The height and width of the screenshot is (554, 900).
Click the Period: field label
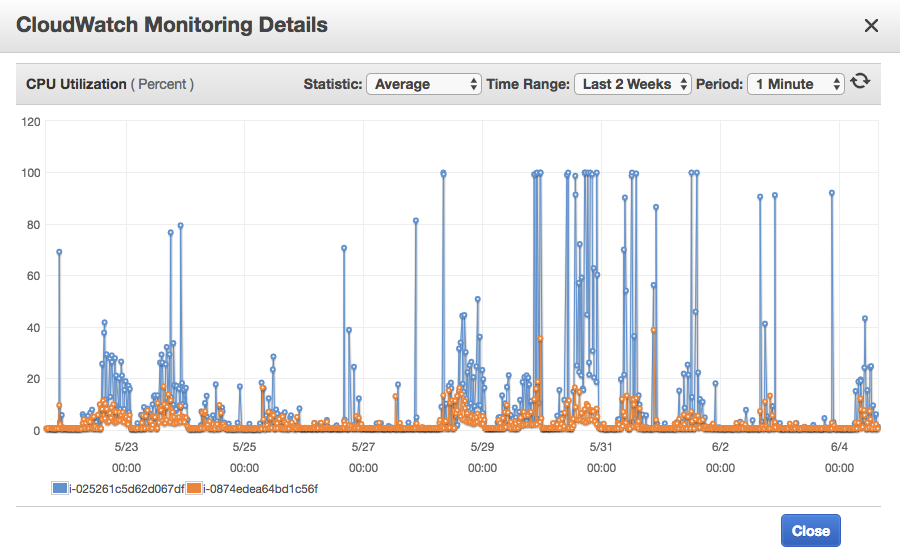click(x=719, y=84)
